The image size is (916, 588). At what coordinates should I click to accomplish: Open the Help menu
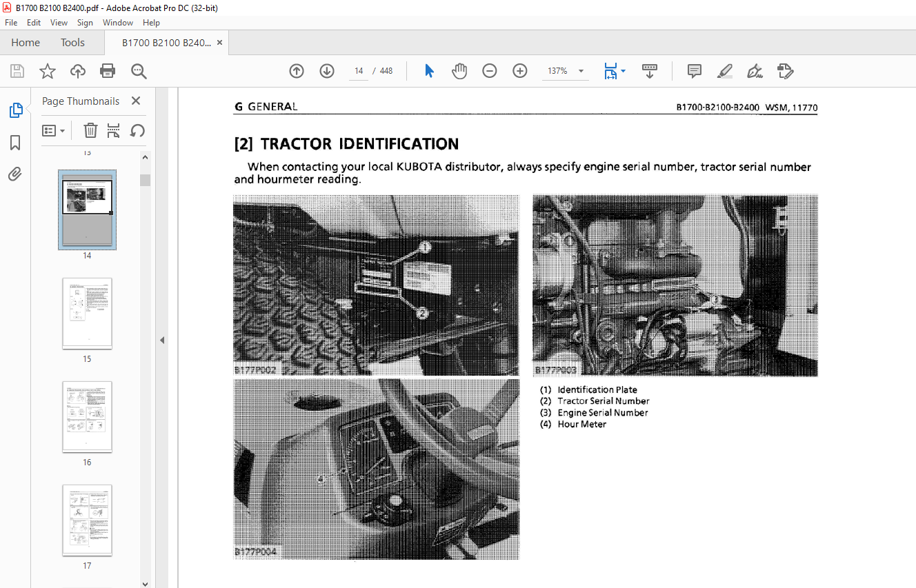pos(151,23)
